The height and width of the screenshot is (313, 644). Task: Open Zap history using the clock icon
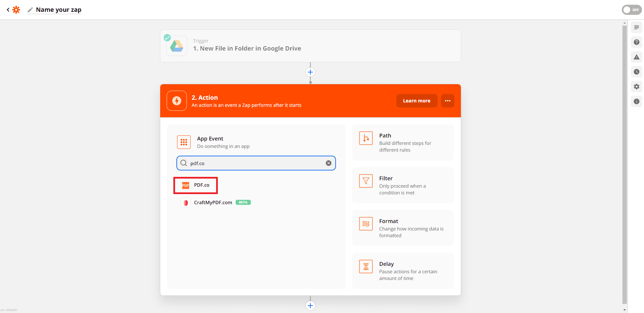point(636,72)
